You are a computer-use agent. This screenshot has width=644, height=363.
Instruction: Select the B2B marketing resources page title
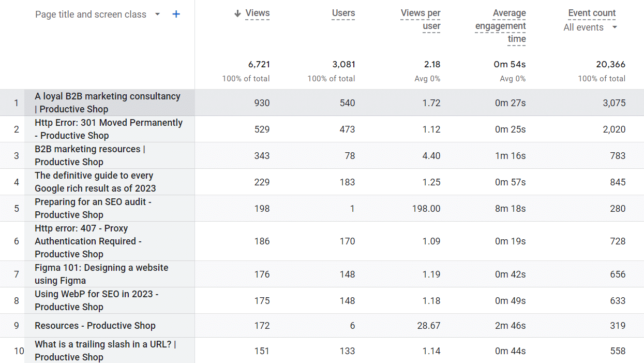[88, 155]
